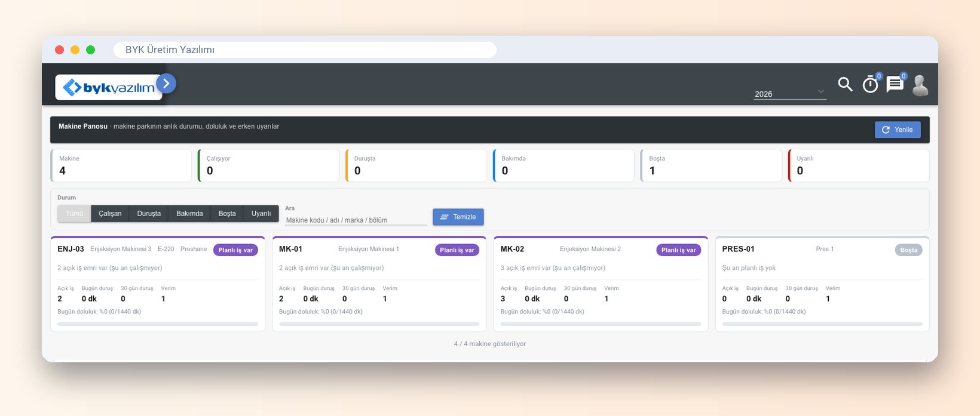
Task: Click the MK-02 Planlı iş var badge
Action: [679, 250]
